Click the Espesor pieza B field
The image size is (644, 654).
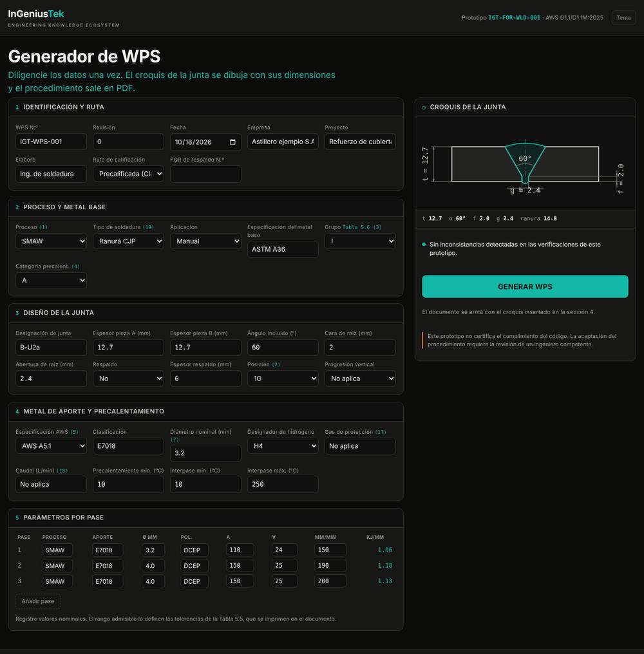click(205, 347)
